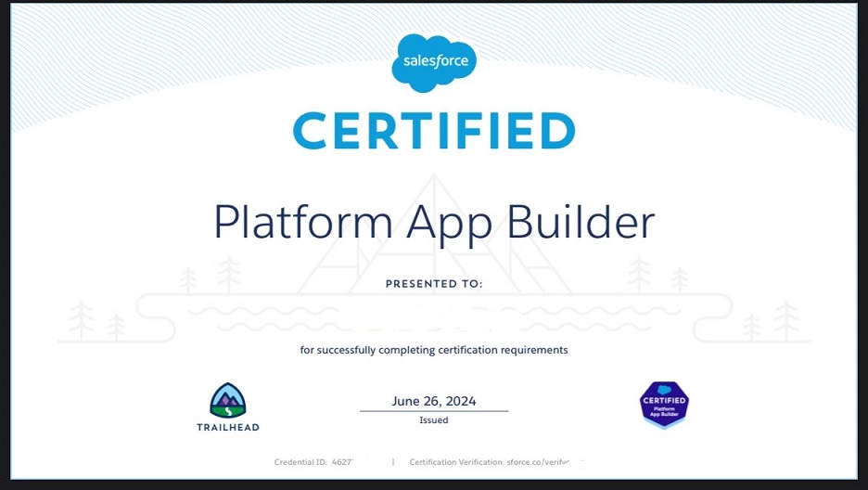Open the sforce.co verification link
868x490 pixels.
point(538,462)
